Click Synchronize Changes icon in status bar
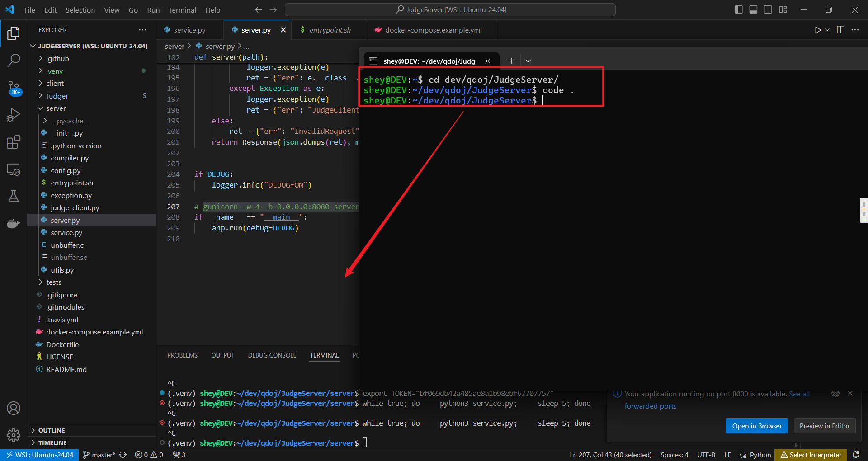This screenshot has width=868, height=461. tap(123, 455)
